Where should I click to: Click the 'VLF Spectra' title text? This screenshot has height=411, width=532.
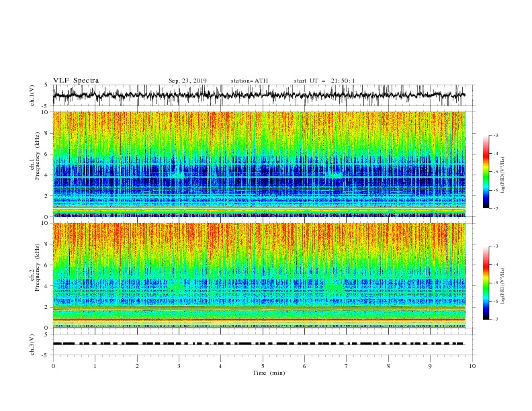click(x=76, y=81)
